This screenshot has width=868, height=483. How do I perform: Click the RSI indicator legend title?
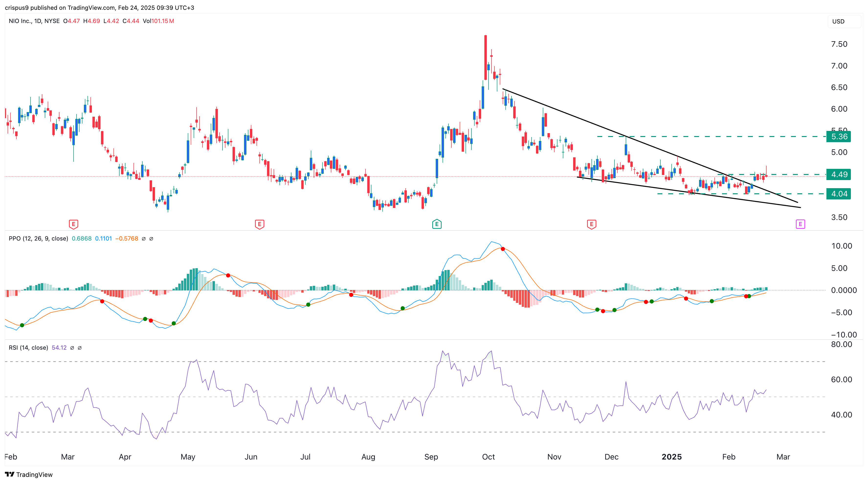[x=28, y=347]
